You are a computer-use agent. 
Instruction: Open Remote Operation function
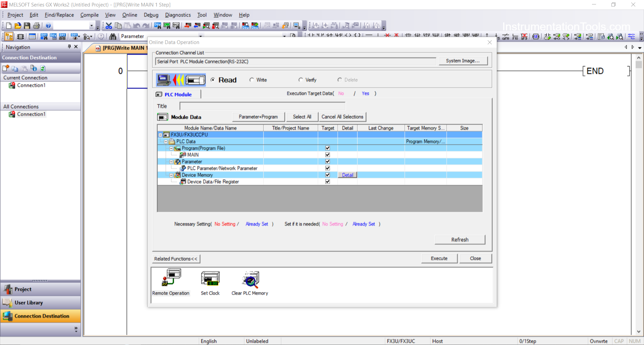[x=171, y=282]
